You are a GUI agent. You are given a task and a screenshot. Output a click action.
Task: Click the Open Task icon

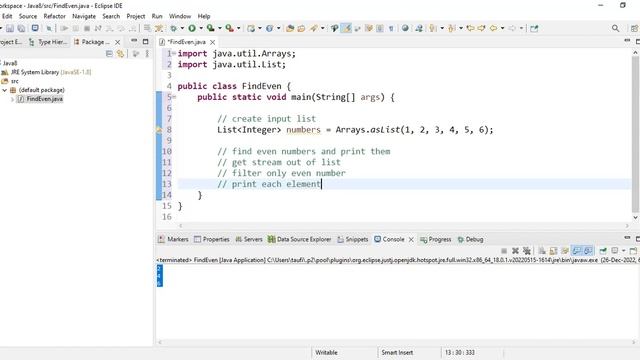point(301,28)
